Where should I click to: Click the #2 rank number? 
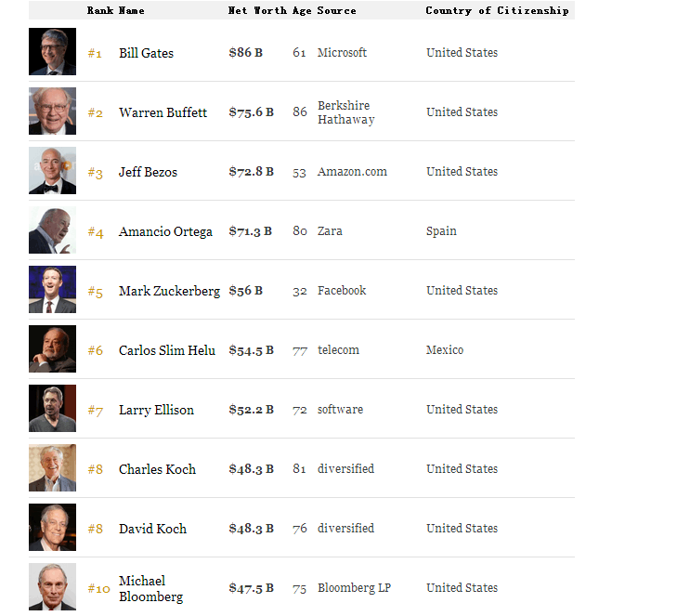pos(96,113)
